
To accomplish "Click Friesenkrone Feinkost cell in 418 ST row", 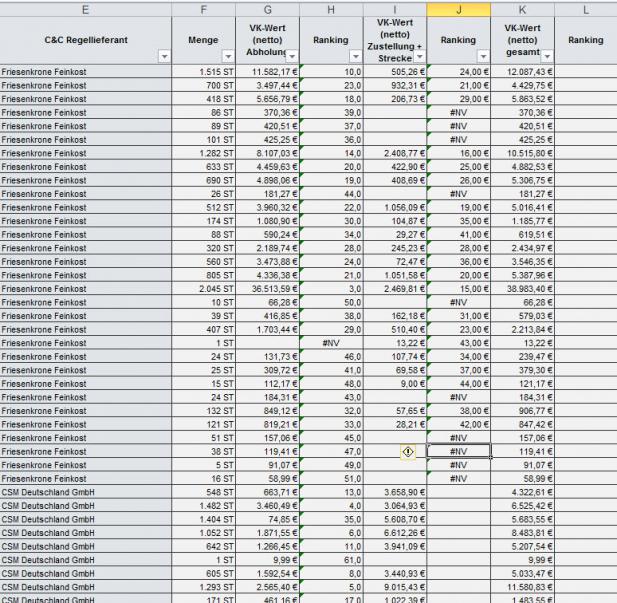I will click(x=85, y=99).
